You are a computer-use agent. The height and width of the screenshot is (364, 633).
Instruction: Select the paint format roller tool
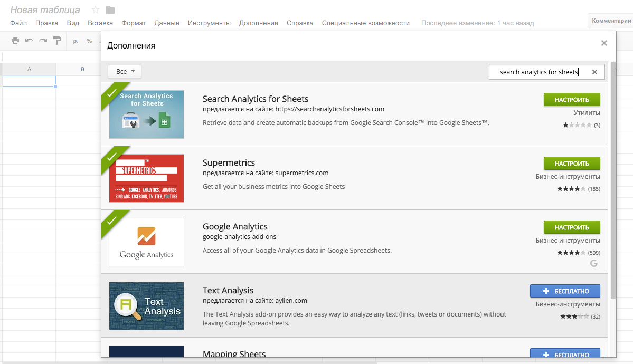tap(57, 40)
